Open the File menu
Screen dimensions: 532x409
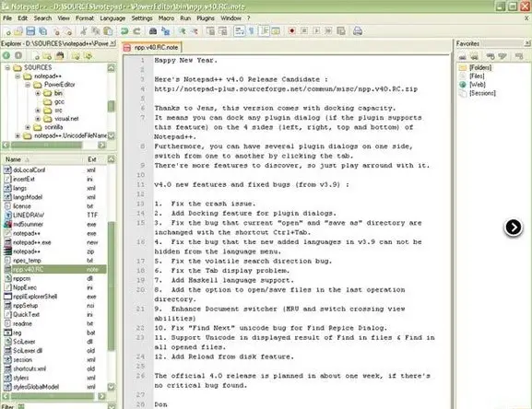[7, 18]
